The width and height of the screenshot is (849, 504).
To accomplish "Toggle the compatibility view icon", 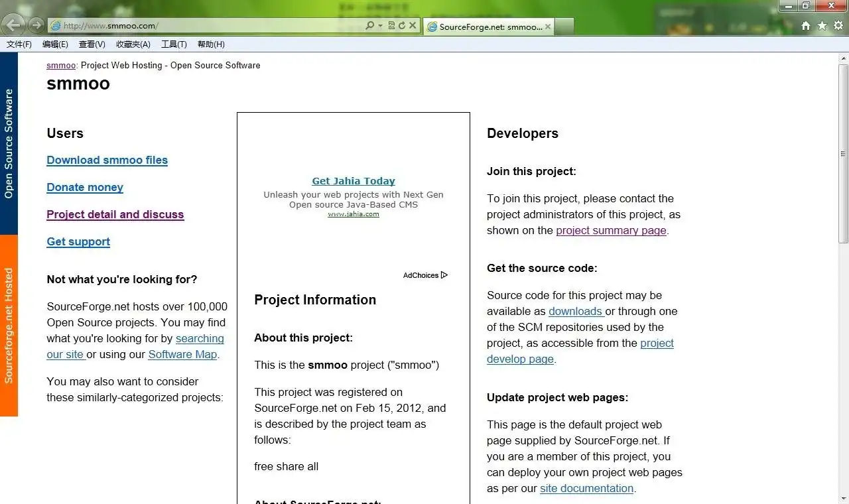I will tap(391, 25).
